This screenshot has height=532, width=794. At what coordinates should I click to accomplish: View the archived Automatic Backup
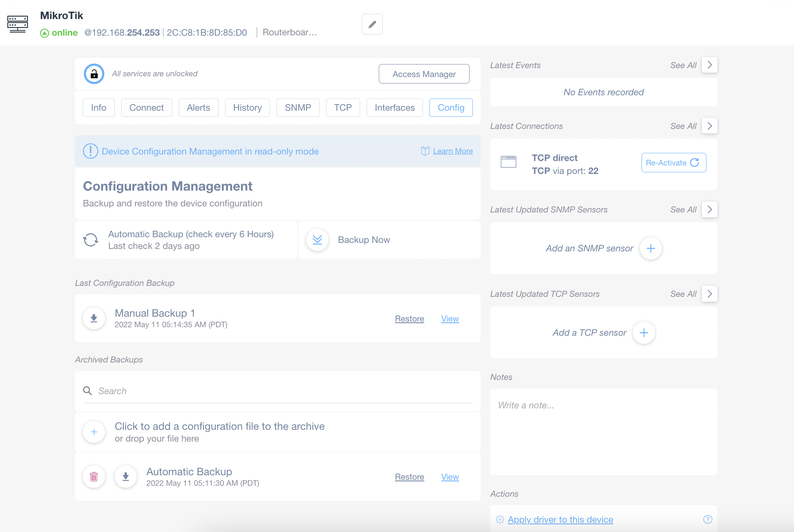450,477
